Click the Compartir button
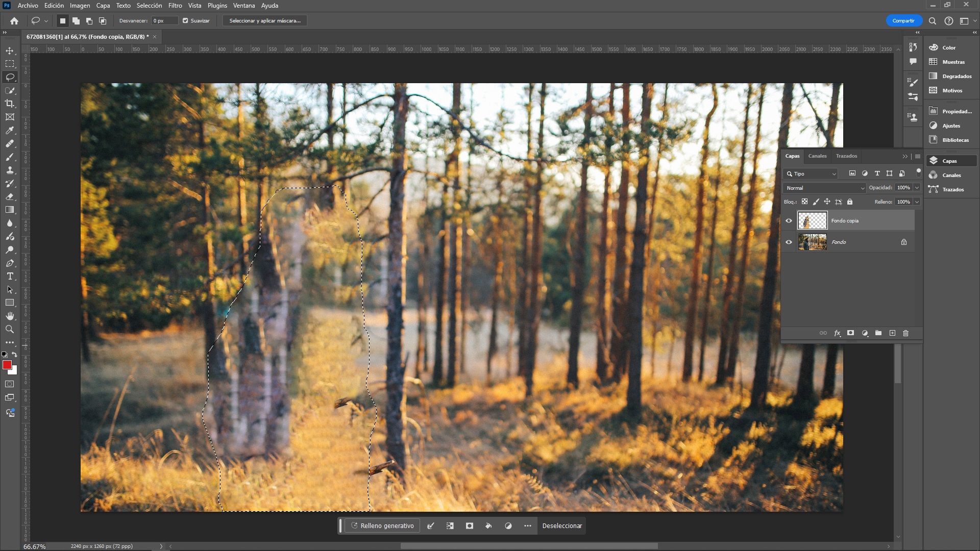980x551 pixels. point(903,21)
